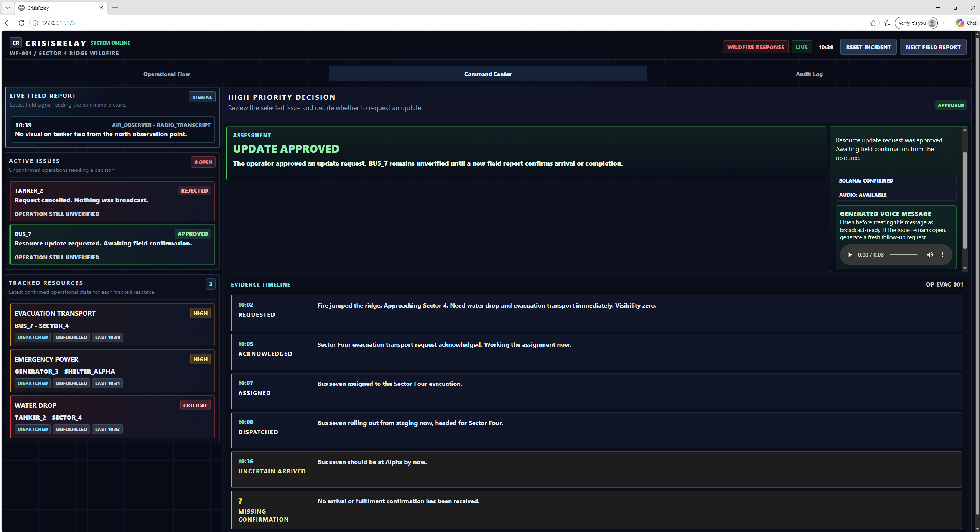
Task: Click the 0 OPEN issues counter
Action: [203, 162]
